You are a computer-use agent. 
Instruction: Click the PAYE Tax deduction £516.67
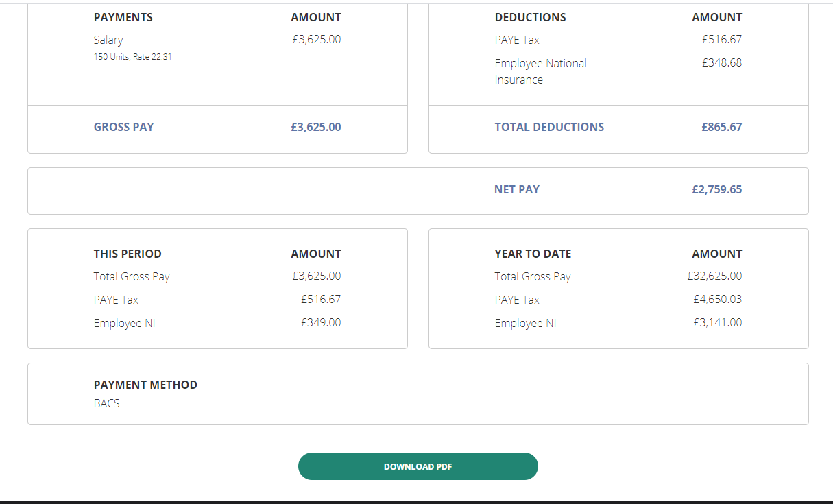coord(721,39)
